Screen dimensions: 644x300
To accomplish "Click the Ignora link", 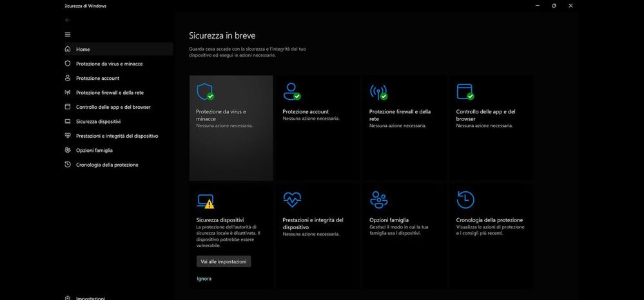I will (x=204, y=279).
